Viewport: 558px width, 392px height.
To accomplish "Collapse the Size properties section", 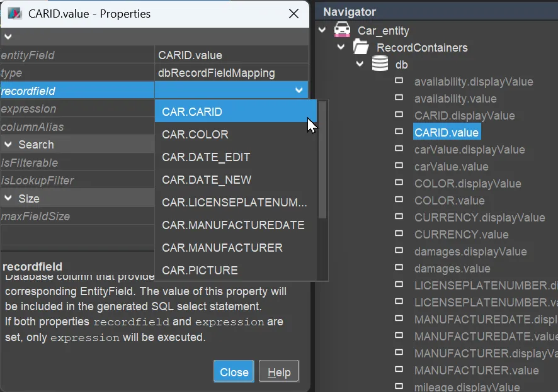I will tap(8, 198).
